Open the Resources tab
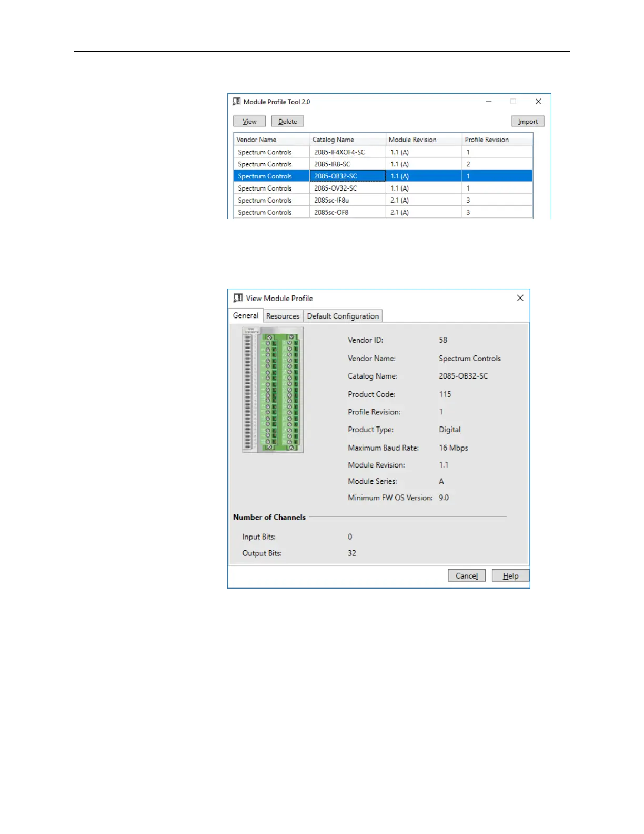This screenshot has height=834, width=644. (x=283, y=316)
